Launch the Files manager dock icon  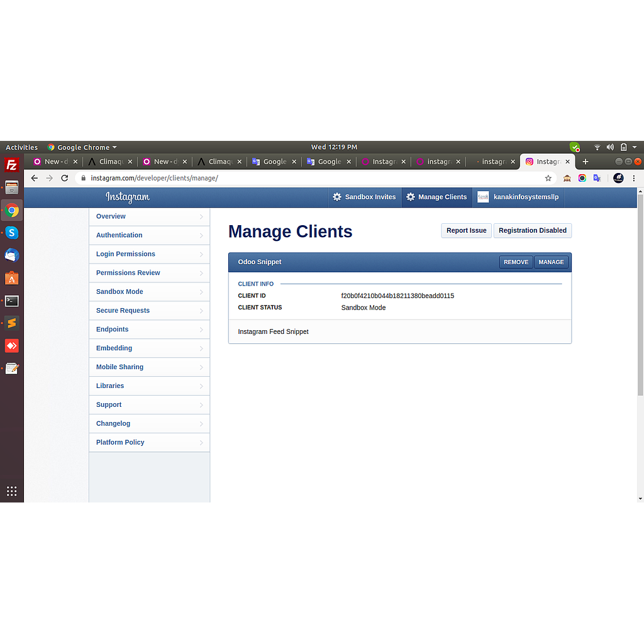coord(11,187)
